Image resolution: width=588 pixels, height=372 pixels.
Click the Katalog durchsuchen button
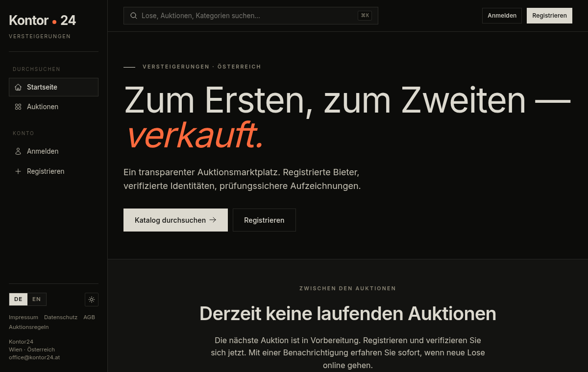(175, 220)
